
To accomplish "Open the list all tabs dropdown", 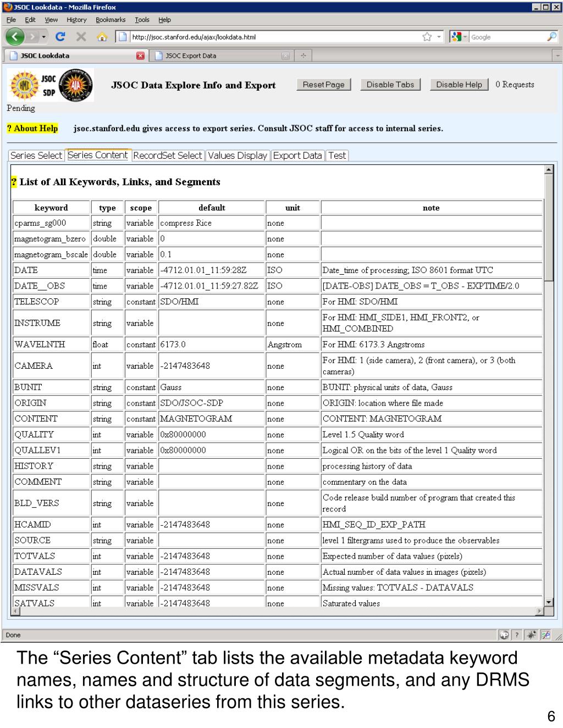I will (x=558, y=55).
